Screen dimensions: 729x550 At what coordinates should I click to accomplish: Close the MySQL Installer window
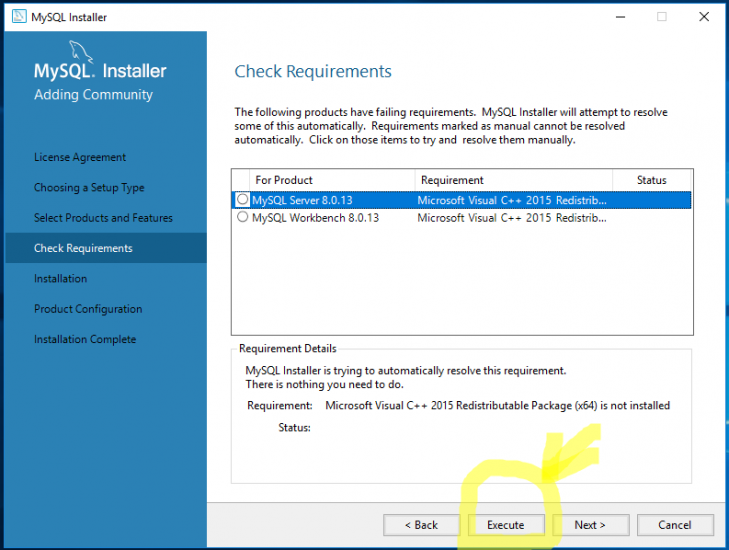(704, 17)
